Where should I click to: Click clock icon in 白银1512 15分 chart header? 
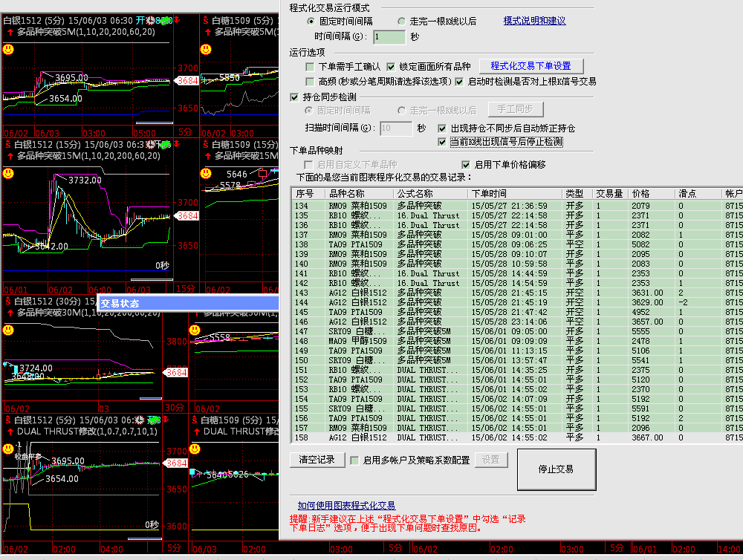[151, 145]
